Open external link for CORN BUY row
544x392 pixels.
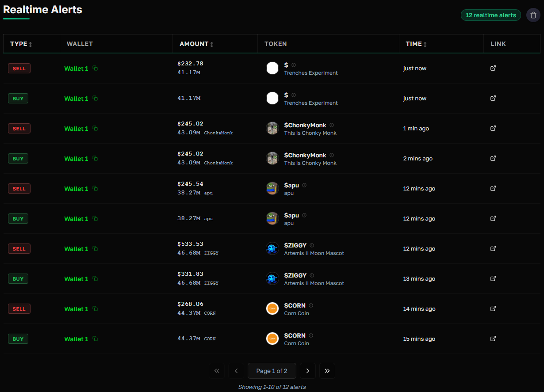pos(493,339)
